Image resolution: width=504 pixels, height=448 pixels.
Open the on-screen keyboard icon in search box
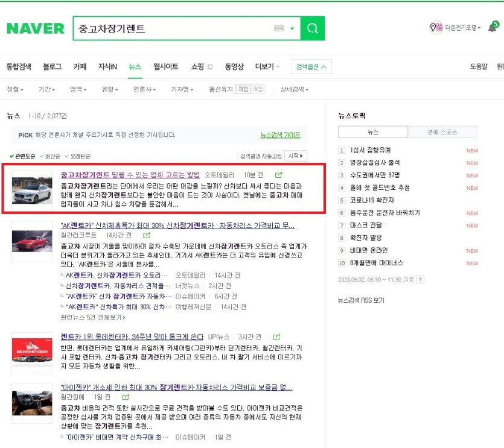pyautogui.click(x=278, y=28)
